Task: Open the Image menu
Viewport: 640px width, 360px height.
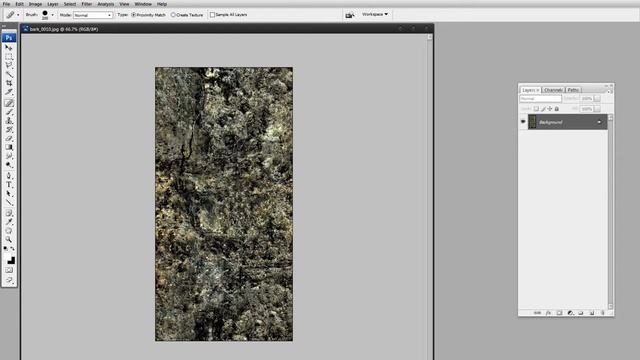Action: pos(35,4)
